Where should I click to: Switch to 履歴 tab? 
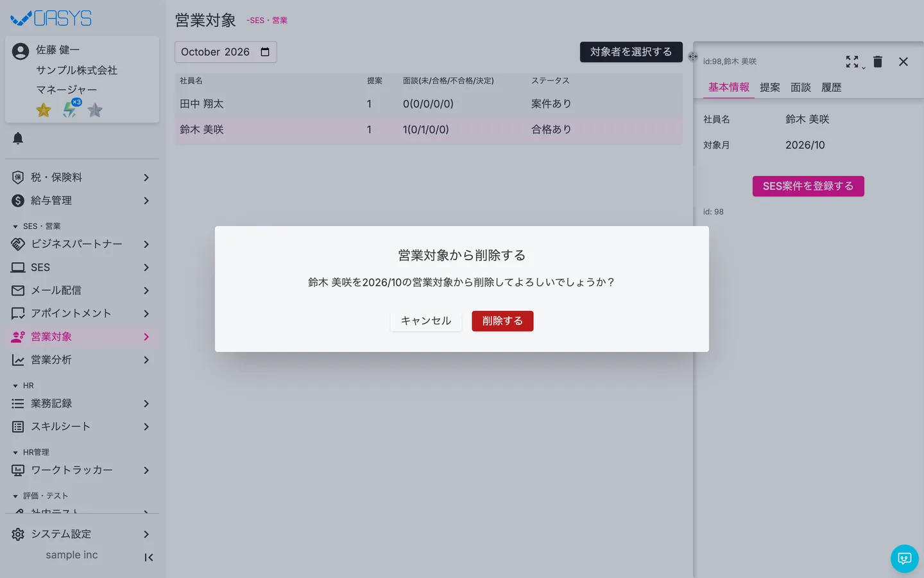832,87
